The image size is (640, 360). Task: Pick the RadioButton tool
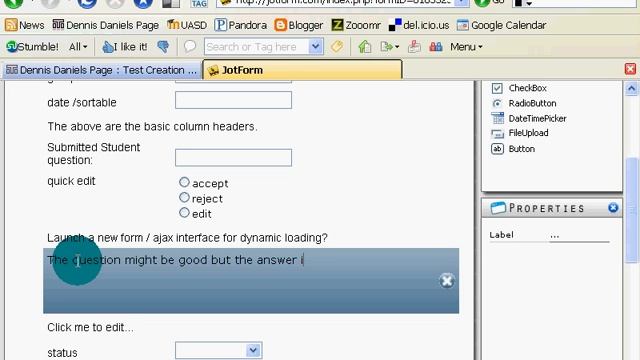click(524, 103)
